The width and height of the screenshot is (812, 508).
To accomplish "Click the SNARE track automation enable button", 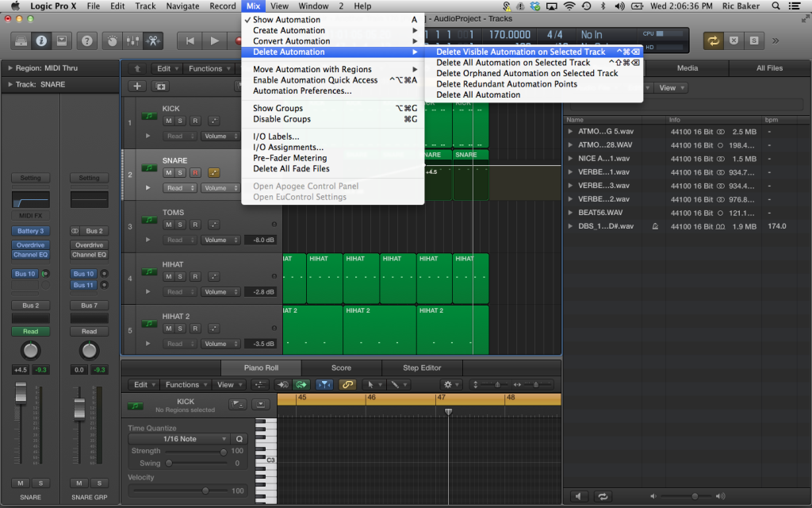I will coord(213,172).
